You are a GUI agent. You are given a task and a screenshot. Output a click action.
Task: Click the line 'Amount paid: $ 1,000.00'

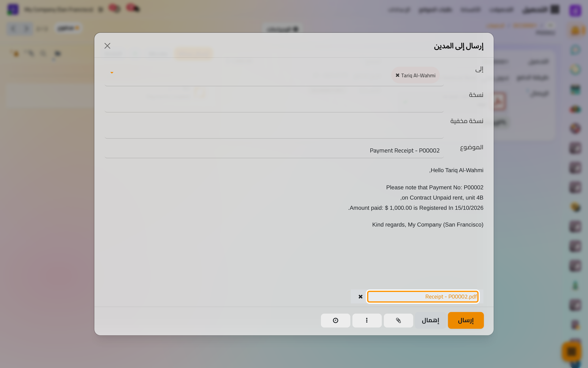coord(416,208)
